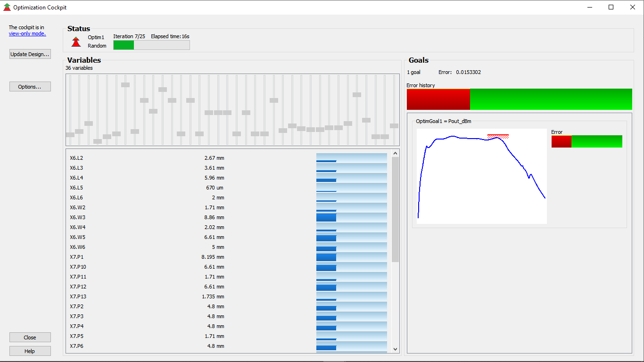Image resolution: width=644 pixels, height=362 pixels.
Task: Click the X6.W5 value bar
Action: pyautogui.click(x=352, y=237)
